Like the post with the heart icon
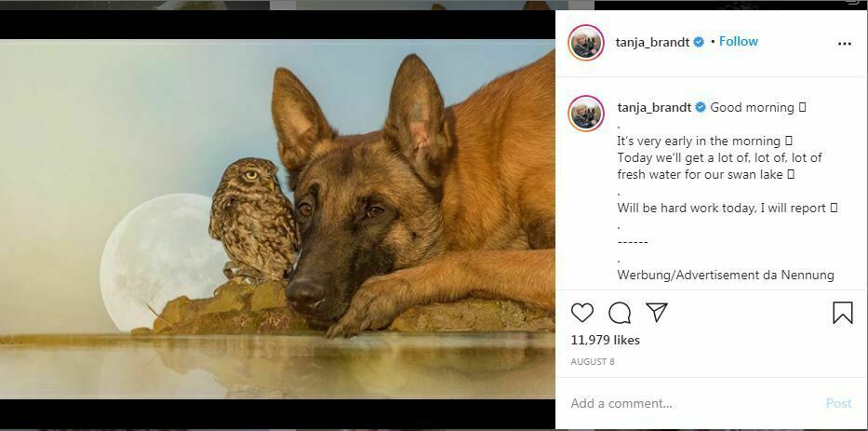 582,313
